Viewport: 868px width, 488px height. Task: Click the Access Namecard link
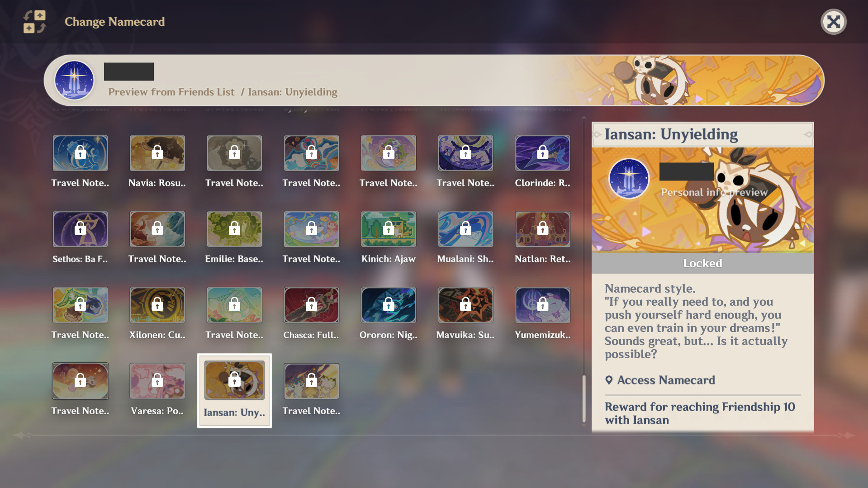click(x=665, y=380)
